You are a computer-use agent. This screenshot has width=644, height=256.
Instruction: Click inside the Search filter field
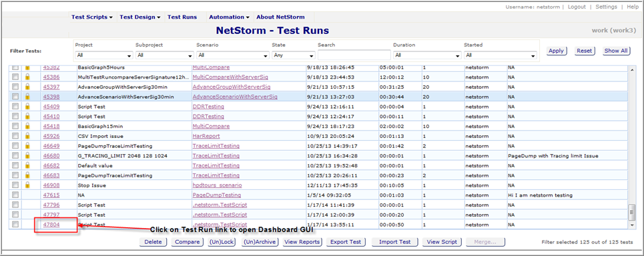[x=354, y=55]
